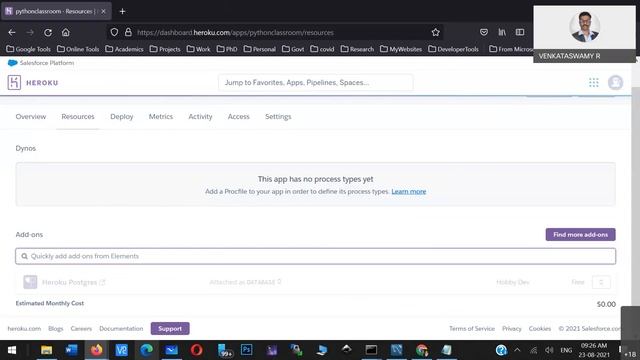The image size is (640, 360).
Task: Open the Research bookmark folder
Action: 357,49
